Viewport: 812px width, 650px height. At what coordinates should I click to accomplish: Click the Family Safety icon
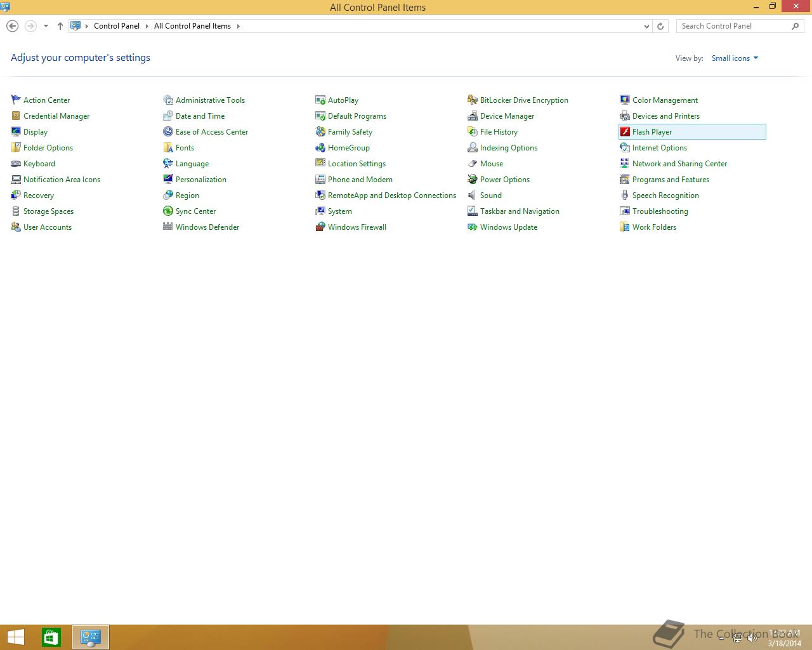click(x=320, y=131)
